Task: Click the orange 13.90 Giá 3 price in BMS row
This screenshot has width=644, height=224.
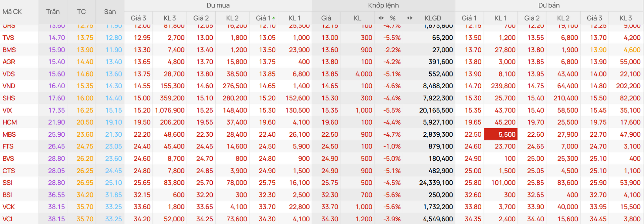Action: pyautogui.click(x=598, y=50)
